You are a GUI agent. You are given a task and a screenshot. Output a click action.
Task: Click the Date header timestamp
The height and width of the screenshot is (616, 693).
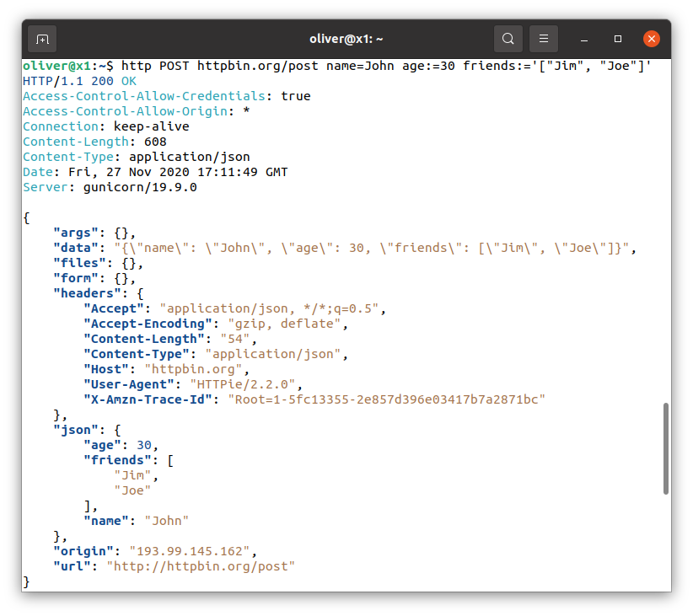(178, 173)
